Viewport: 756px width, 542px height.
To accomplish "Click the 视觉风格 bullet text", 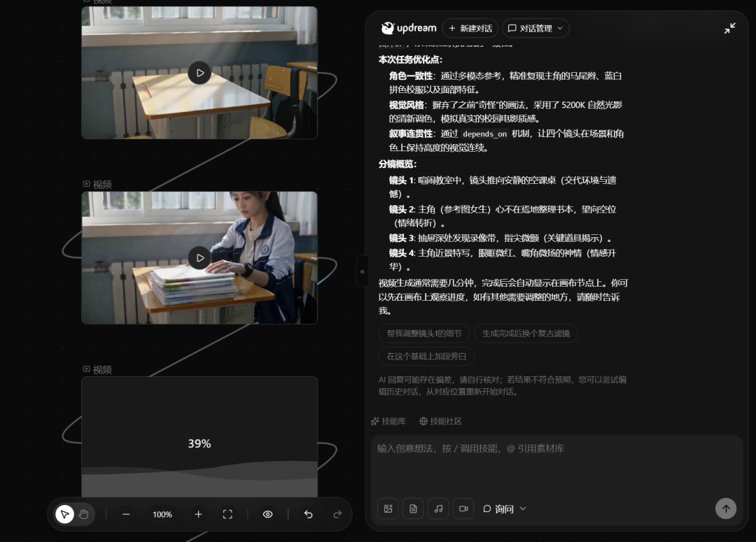I will [505, 112].
